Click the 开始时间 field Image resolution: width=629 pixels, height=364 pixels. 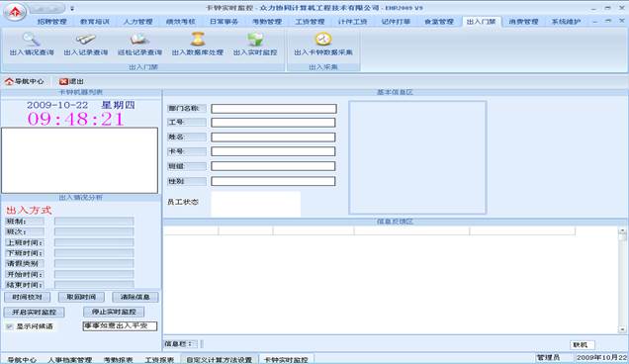tap(94, 274)
